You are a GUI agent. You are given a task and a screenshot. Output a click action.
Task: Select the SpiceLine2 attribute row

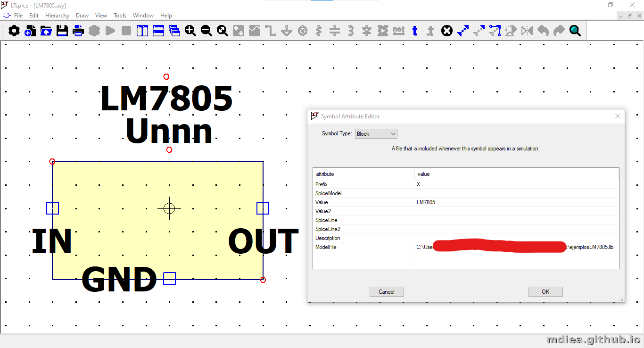[x=466, y=229]
